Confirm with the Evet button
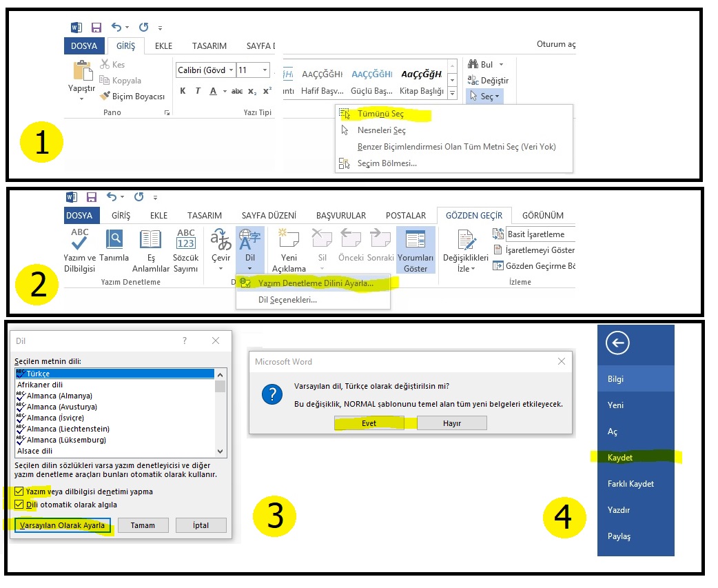718x588 pixels. point(369,423)
